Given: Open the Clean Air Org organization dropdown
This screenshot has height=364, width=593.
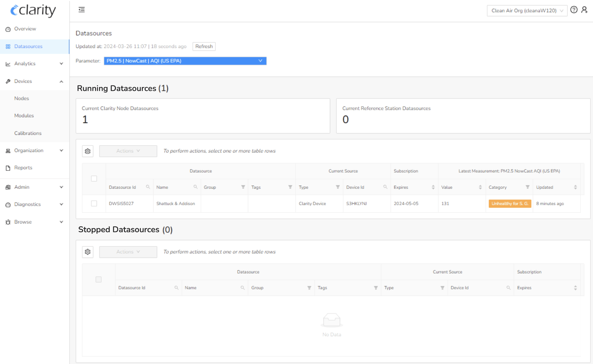Looking at the screenshot, I should 527,10.
